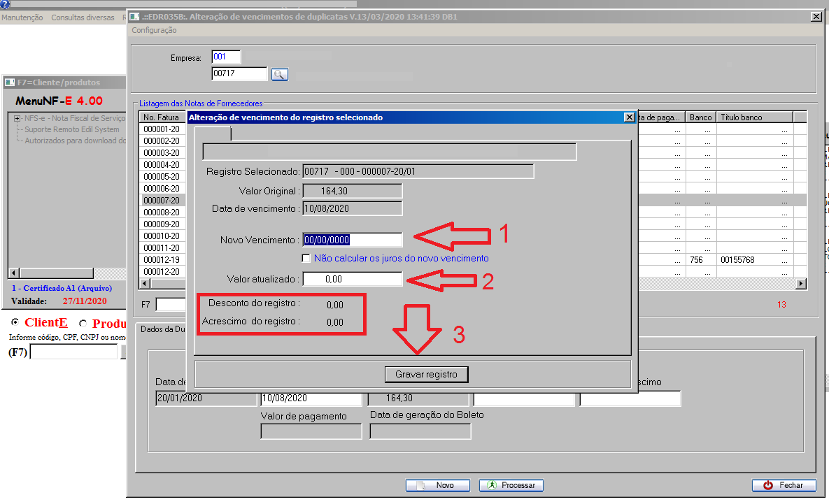Click the Fechar power button

[x=784, y=485]
